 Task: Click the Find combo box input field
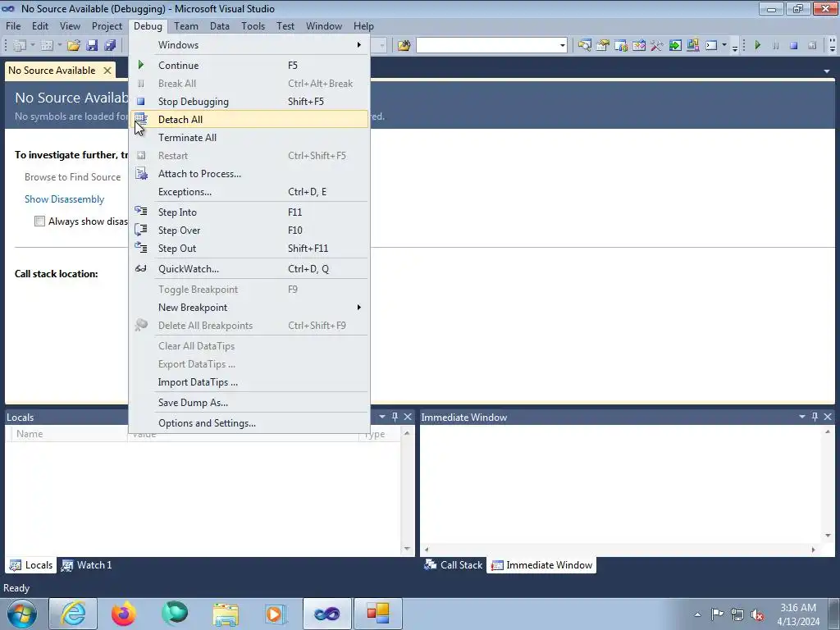(x=487, y=46)
